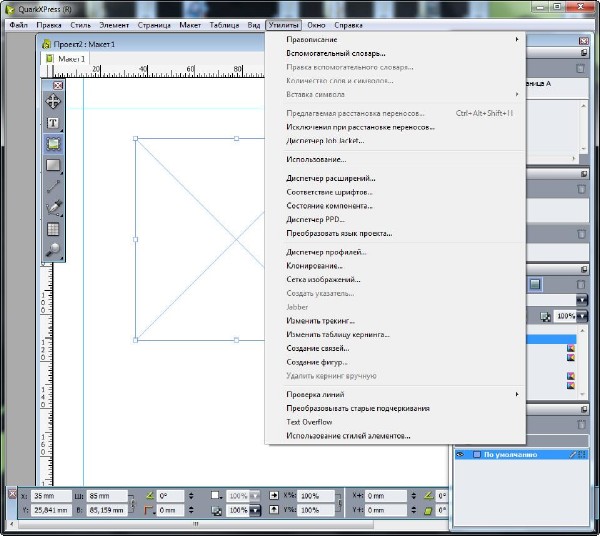Switch to the Макет 1 layout tab
This screenshot has width=600, height=536.
click(70, 59)
